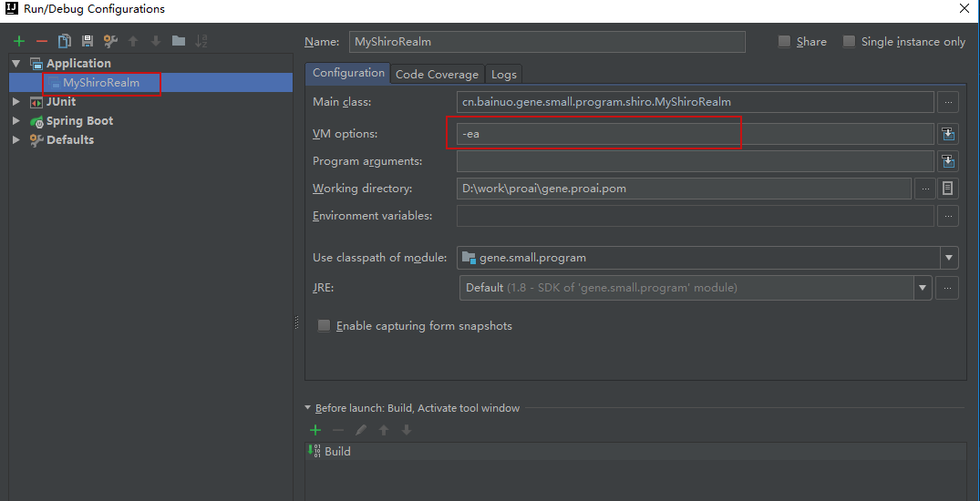
Task: Enable the Share checkbox
Action: coord(784,42)
